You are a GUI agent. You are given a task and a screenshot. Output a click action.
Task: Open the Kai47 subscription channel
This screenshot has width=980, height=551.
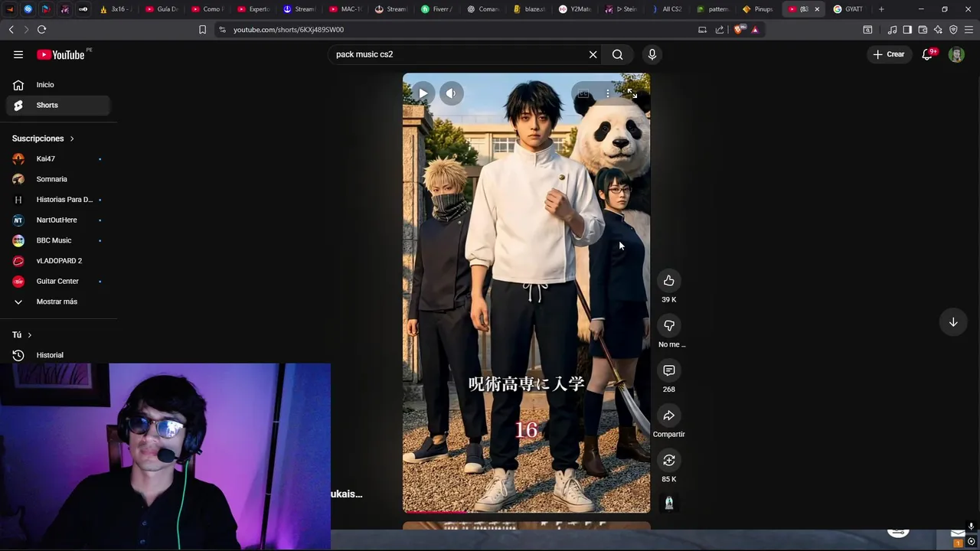(x=58, y=158)
